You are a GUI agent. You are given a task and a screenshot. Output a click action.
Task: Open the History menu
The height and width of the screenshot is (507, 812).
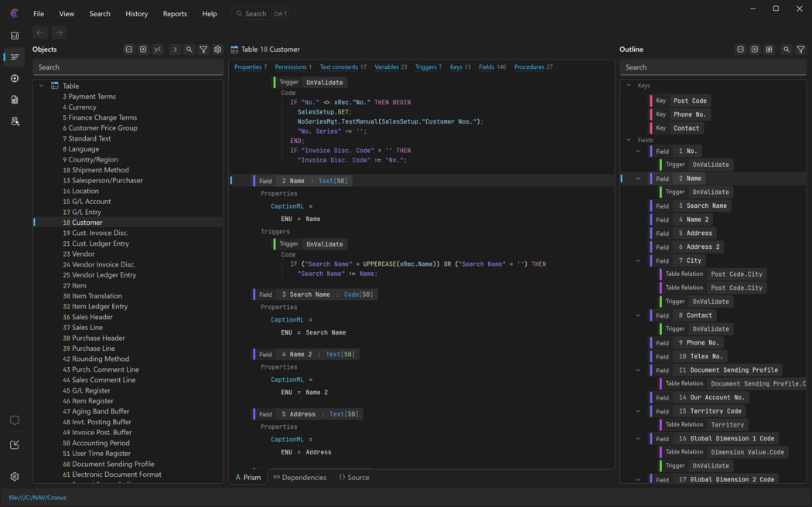[x=137, y=14]
